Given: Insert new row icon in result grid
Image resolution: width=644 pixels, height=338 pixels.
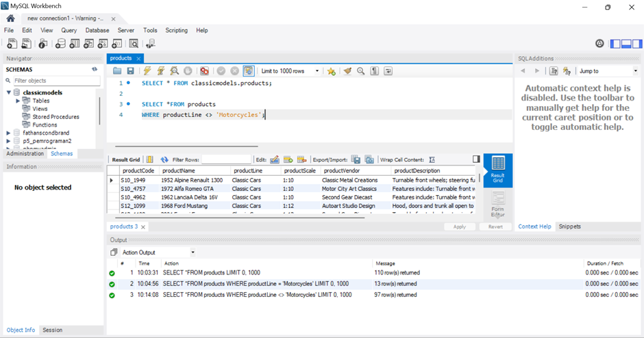Looking at the screenshot, I should click(x=288, y=159).
